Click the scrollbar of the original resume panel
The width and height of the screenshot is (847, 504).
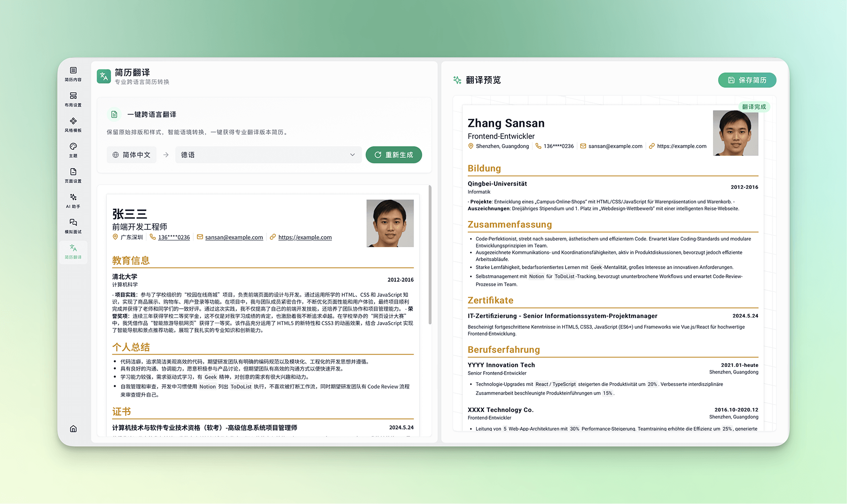pos(430,255)
